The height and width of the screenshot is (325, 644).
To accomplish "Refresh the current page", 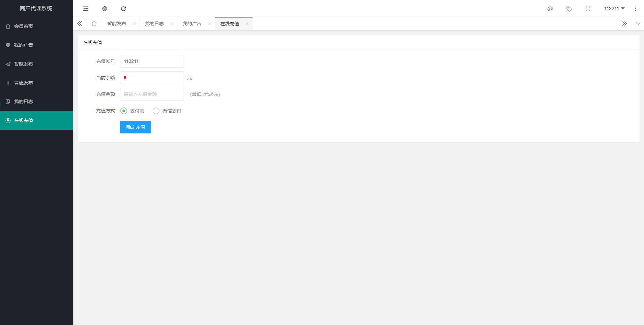I will tap(123, 8).
